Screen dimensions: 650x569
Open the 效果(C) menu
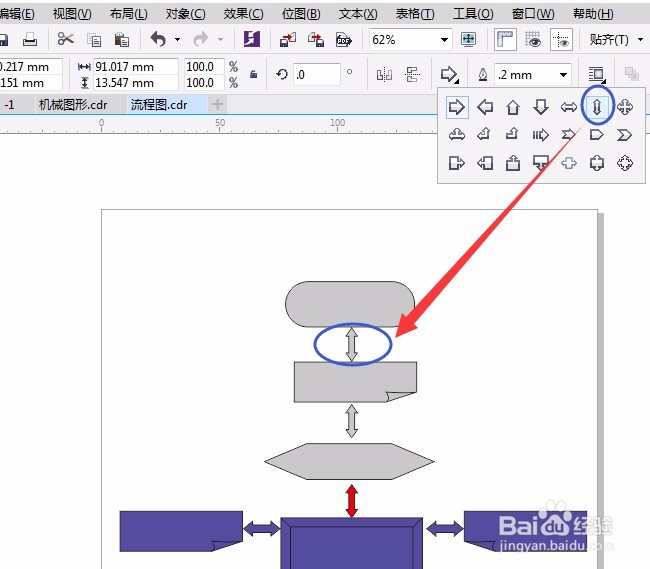243,14
